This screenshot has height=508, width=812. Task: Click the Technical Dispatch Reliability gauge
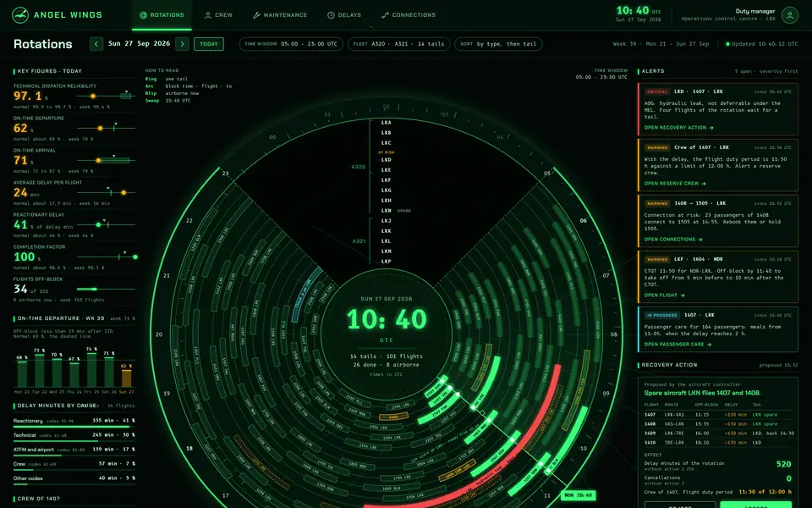(x=106, y=96)
